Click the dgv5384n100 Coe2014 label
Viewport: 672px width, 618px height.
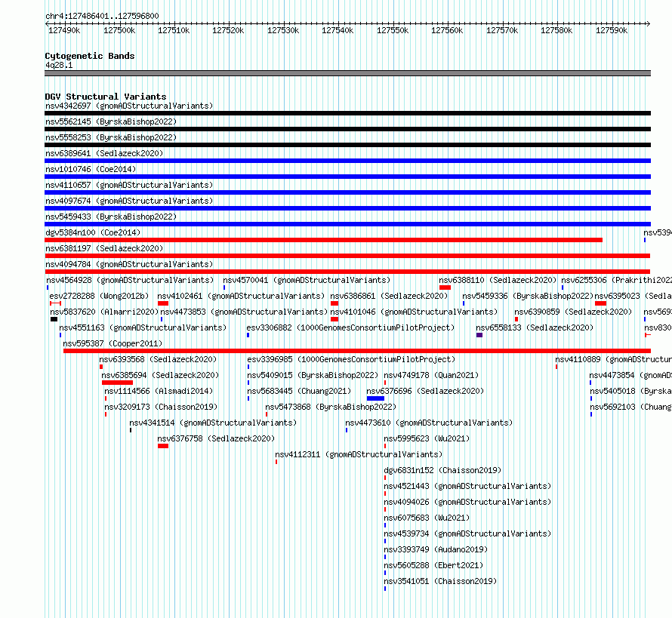tap(93, 232)
